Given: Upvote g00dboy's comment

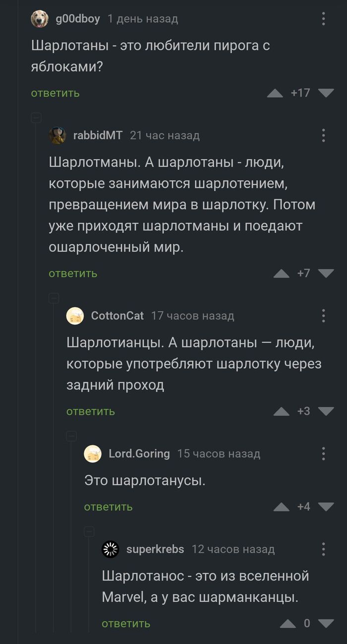Looking at the screenshot, I should (275, 93).
